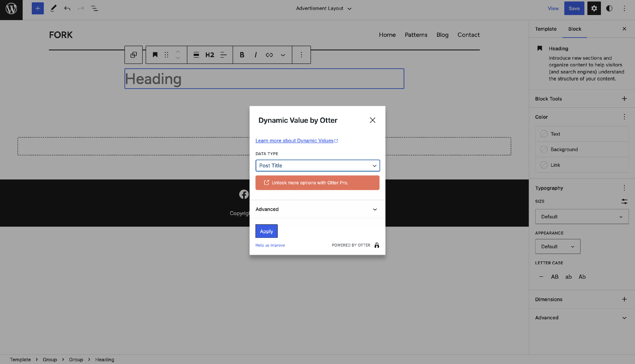Image resolution: width=635 pixels, height=364 pixels.
Task: Click the WordPress logo icon
Action: click(x=11, y=9)
